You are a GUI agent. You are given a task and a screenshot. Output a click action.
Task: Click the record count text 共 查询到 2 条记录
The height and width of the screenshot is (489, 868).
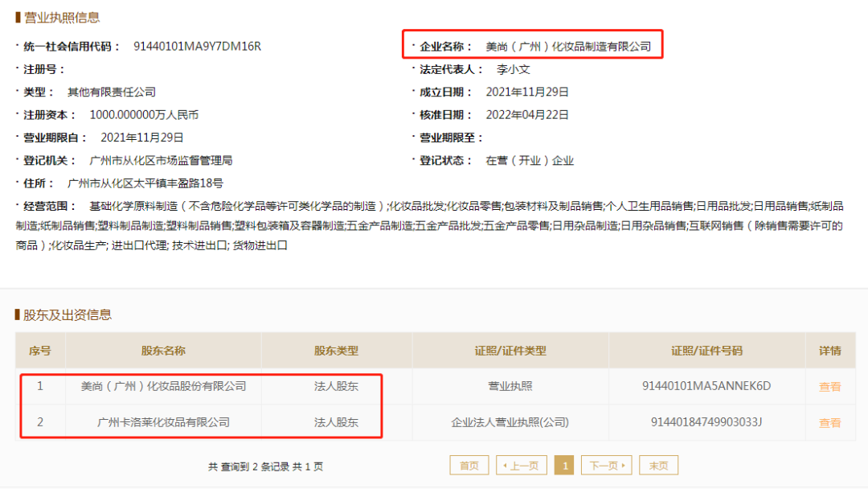[248, 466]
